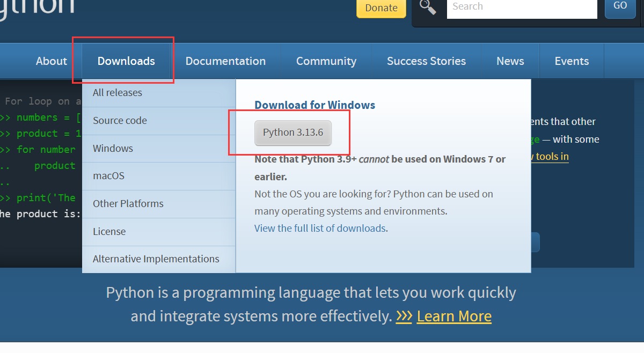
Task: Open the Community menu
Action: [326, 61]
